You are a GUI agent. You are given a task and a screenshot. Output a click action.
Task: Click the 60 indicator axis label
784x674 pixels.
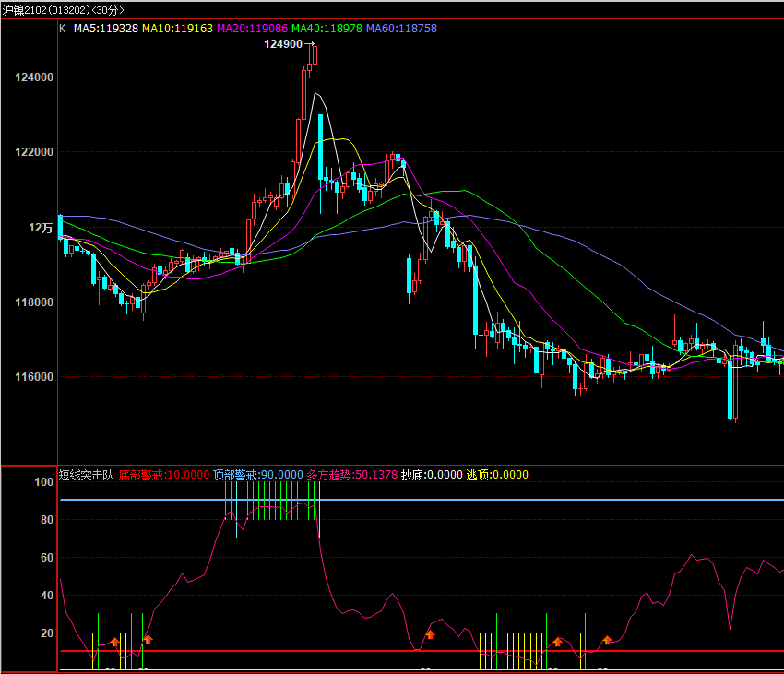[x=47, y=558]
